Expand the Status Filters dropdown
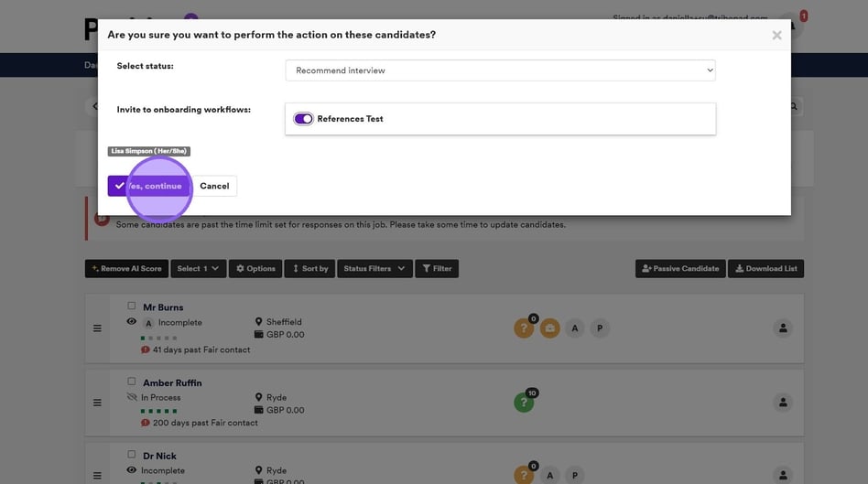Viewport: 868px width, 484px height. click(x=374, y=269)
